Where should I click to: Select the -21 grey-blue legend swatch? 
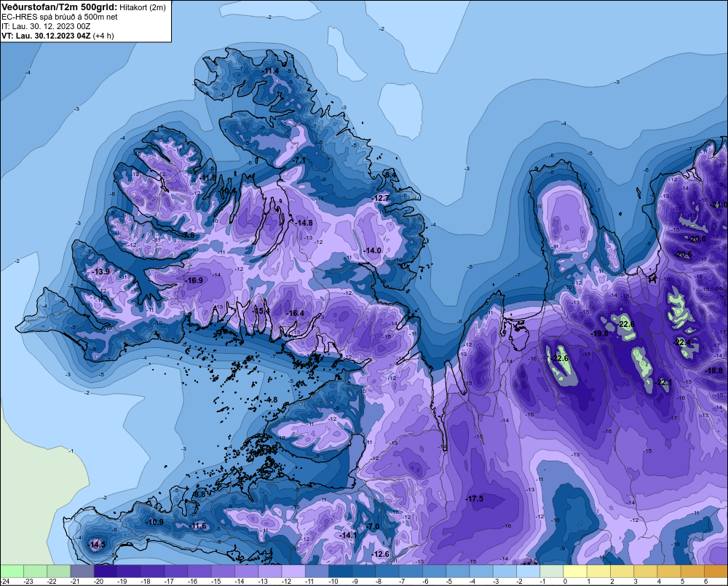coord(82,571)
